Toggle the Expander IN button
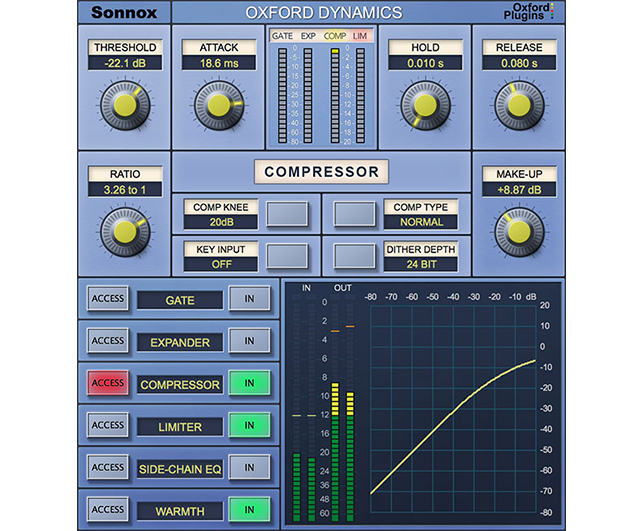The width and height of the screenshot is (643, 531). click(246, 342)
